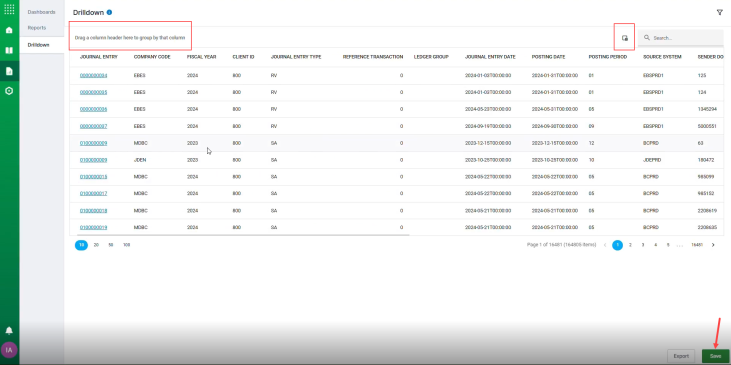The width and height of the screenshot is (731, 365).
Task: Open journal entry link in sender 5000551 row
Action: (x=93, y=126)
